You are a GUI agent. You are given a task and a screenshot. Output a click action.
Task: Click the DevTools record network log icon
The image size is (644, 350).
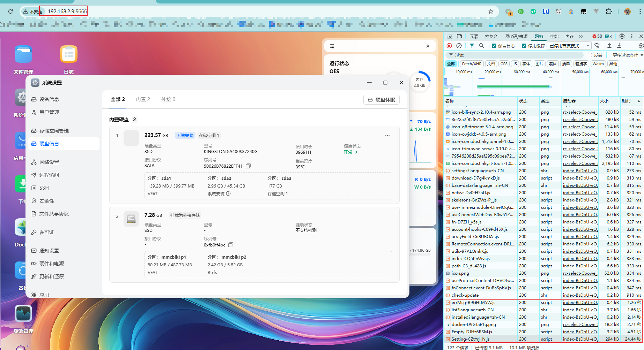[449, 46]
